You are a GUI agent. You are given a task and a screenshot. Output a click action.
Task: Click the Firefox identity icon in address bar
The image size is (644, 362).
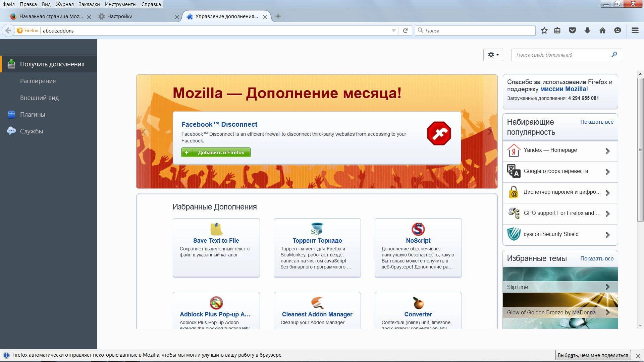20,31
